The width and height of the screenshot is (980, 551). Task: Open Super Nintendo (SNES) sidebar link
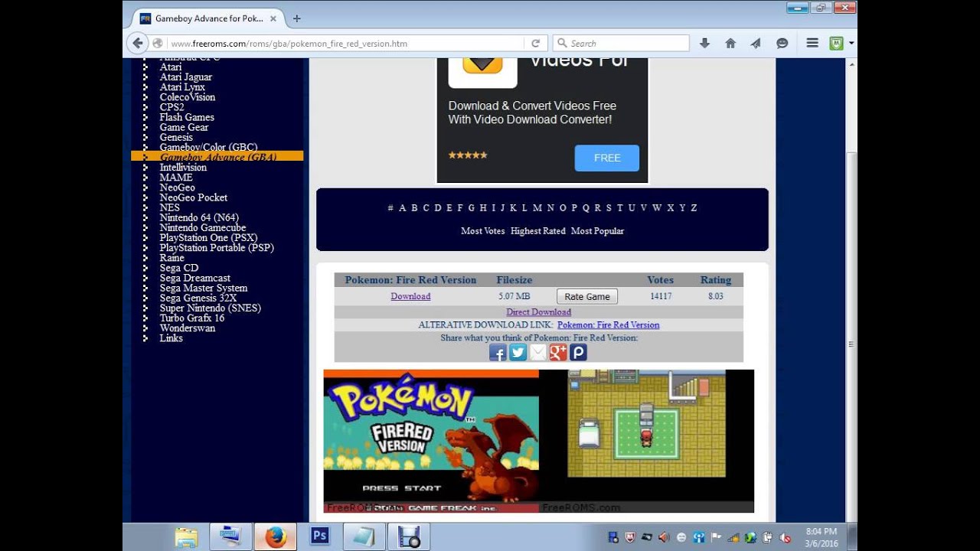[210, 308]
